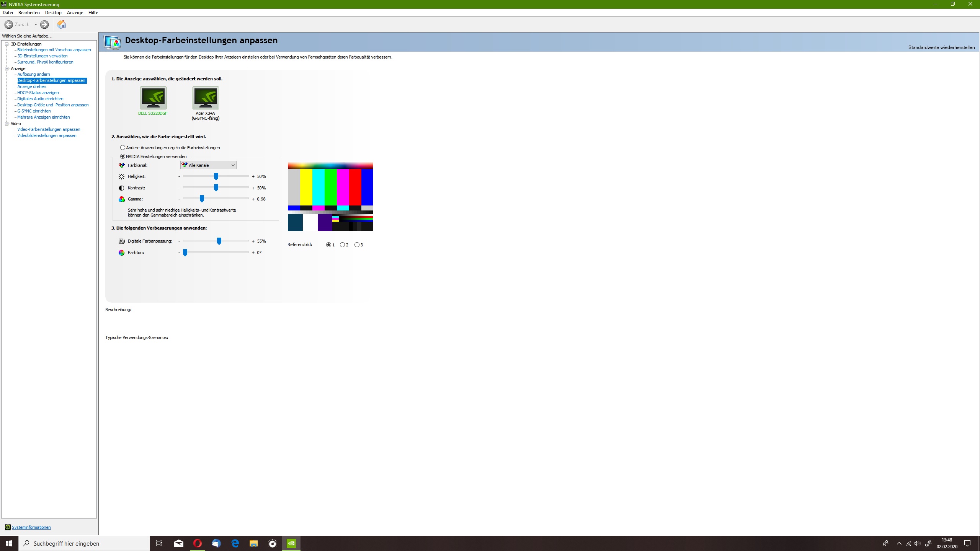Collapse the 3D-Einstellungen tree node

click(x=7, y=44)
